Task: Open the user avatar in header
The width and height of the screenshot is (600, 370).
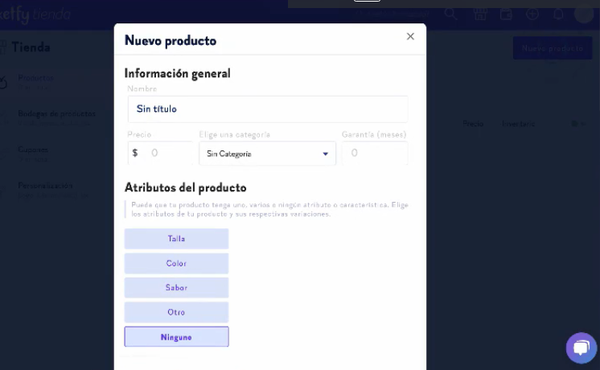Action: click(584, 14)
